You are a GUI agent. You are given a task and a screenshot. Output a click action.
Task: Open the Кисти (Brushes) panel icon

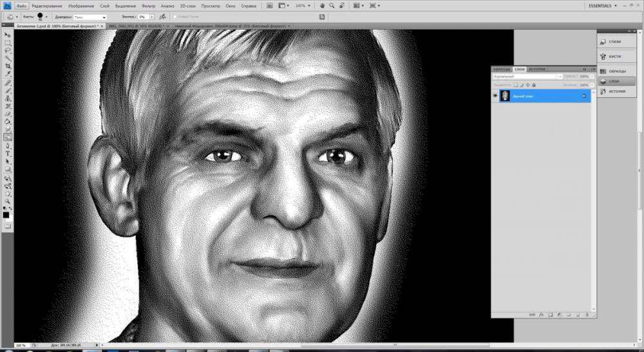point(614,56)
